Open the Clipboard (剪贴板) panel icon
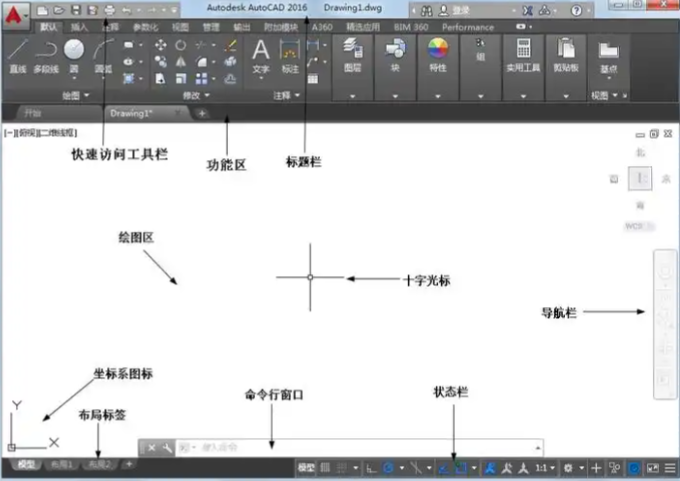 (x=566, y=48)
